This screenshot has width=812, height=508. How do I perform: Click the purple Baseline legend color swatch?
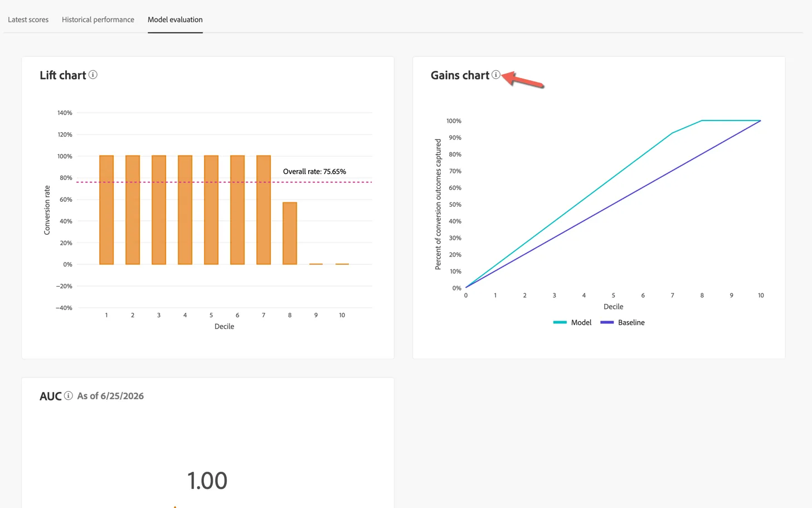pyautogui.click(x=607, y=322)
